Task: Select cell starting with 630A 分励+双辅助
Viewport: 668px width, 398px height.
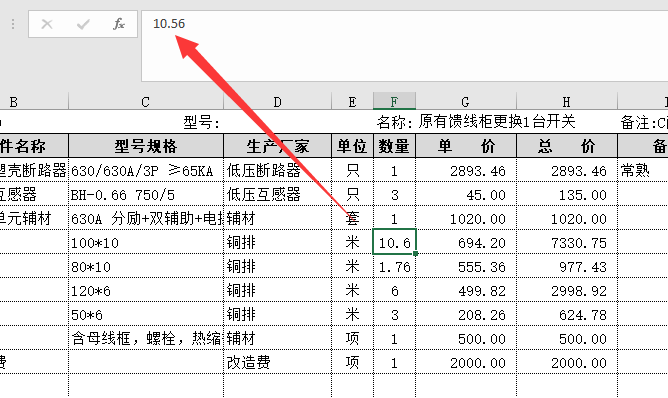Action: (x=146, y=219)
